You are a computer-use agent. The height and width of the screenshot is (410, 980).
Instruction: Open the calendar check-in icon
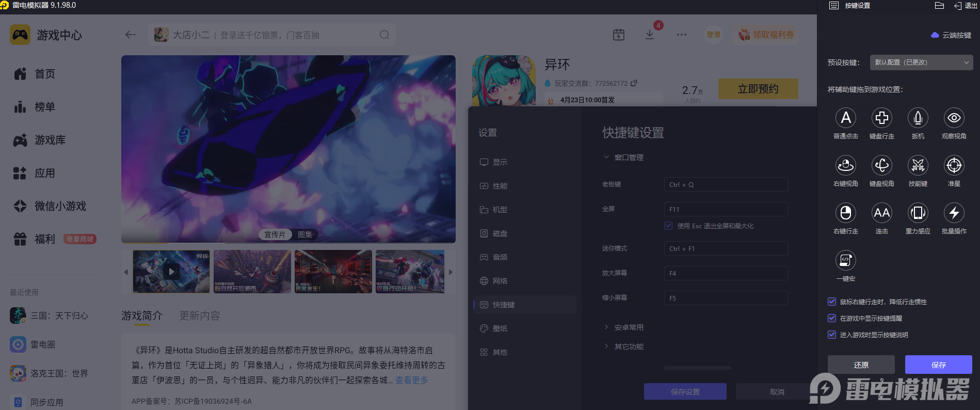pos(618,35)
